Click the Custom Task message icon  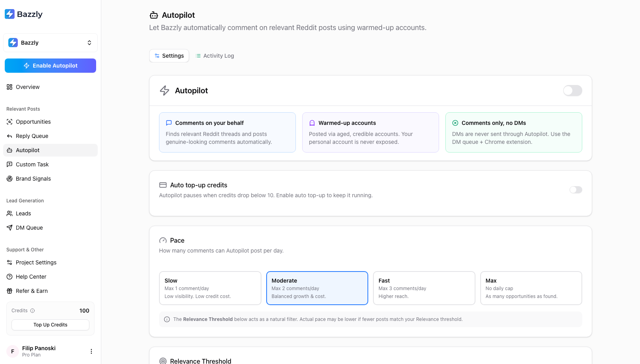[x=9, y=164]
